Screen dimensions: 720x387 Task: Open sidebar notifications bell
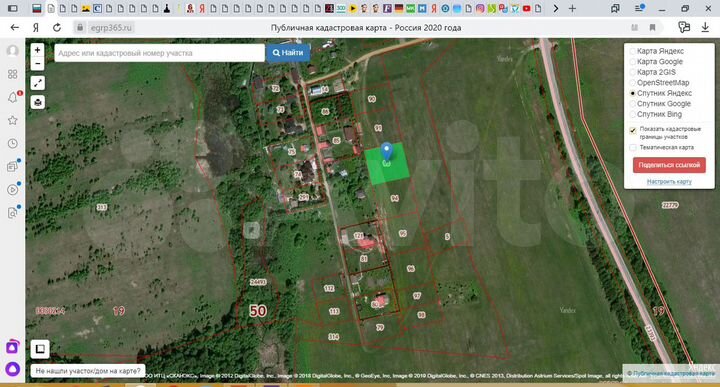[x=13, y=97]
